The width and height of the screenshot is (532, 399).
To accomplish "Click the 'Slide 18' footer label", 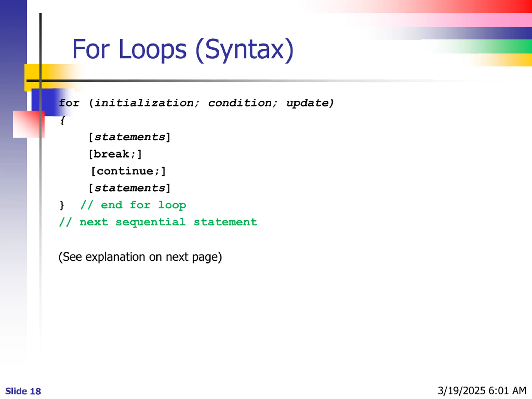I will [23, 391].
